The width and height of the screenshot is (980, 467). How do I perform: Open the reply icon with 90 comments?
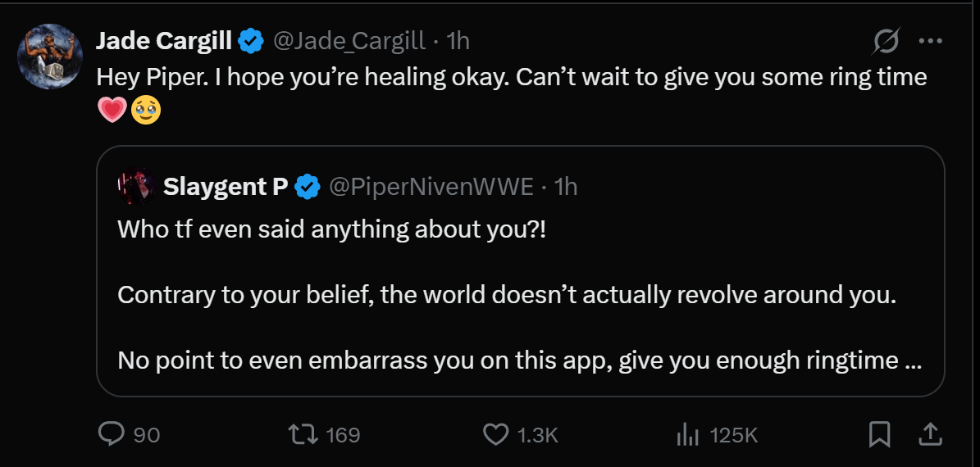point(112,434)
